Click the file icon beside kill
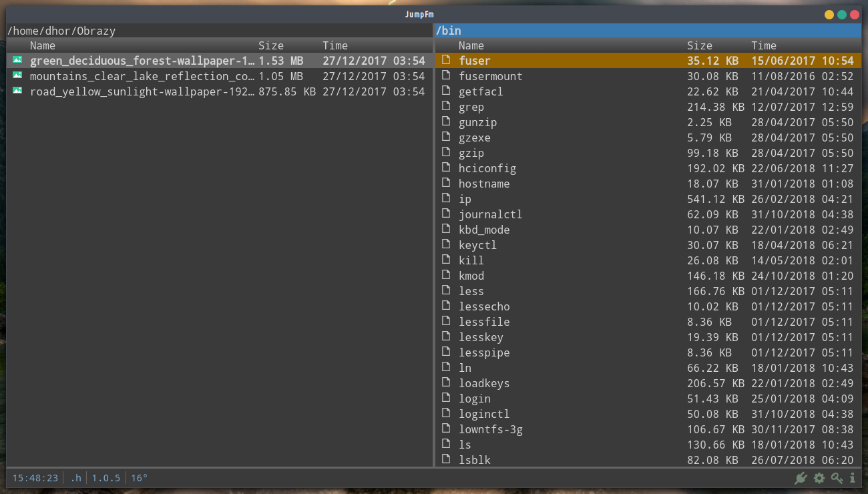 click(446, 260)
